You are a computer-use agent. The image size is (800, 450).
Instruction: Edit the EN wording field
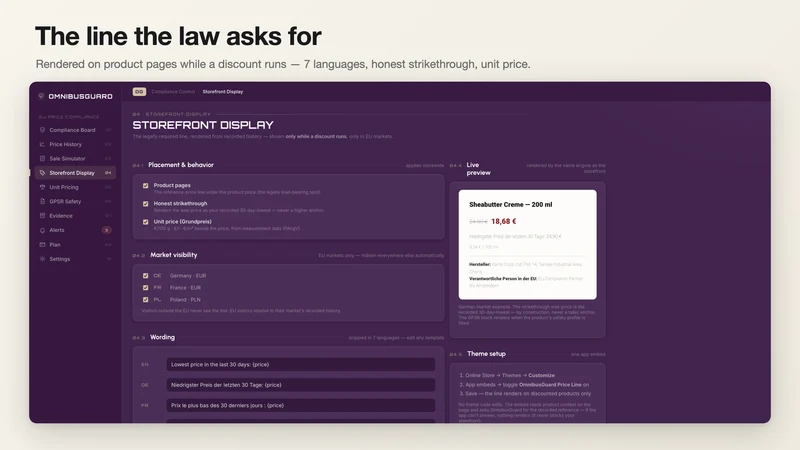(301, 364)
